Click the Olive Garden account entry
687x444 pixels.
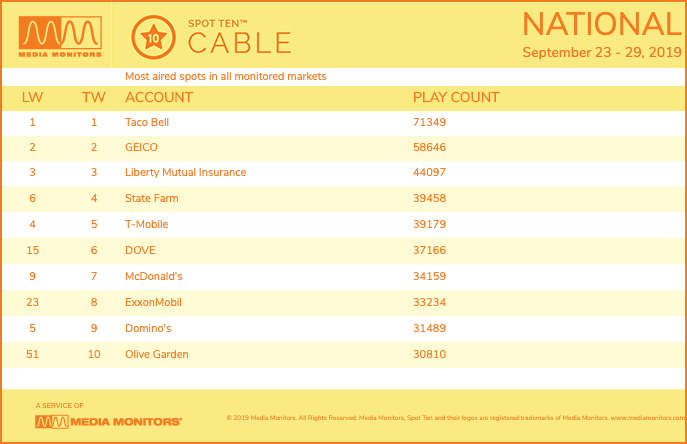[157, 354]
